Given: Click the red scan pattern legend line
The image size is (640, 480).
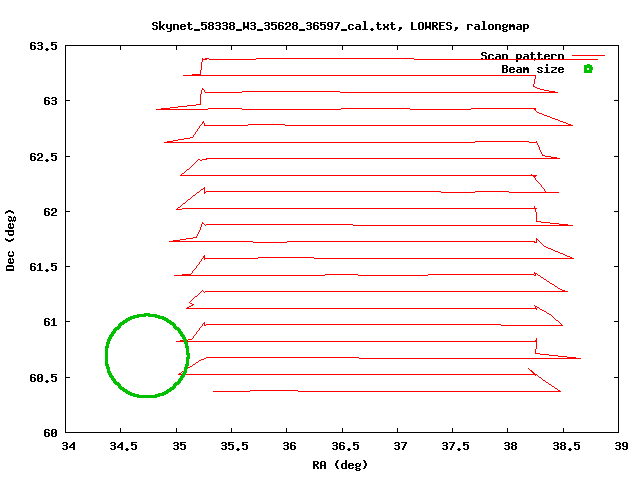Looking at the screenshot, I should (588, 56).
